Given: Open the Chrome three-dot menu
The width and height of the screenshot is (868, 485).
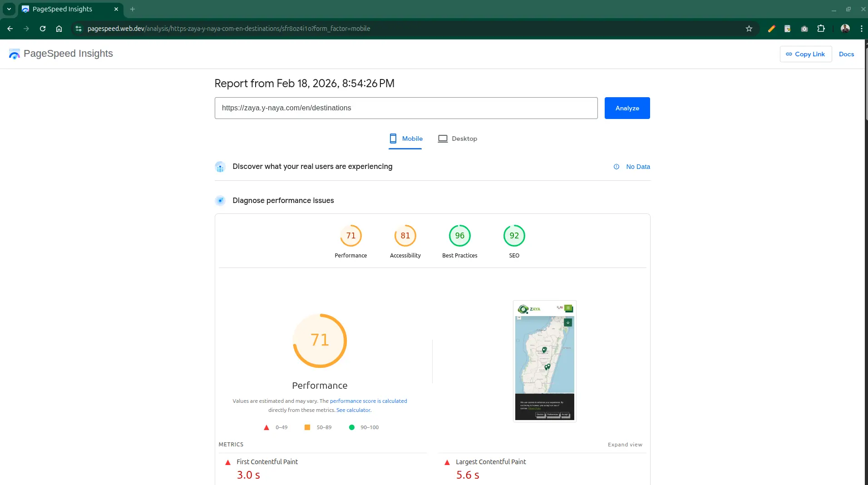Looking at the screenshot, I should (861, 29).
